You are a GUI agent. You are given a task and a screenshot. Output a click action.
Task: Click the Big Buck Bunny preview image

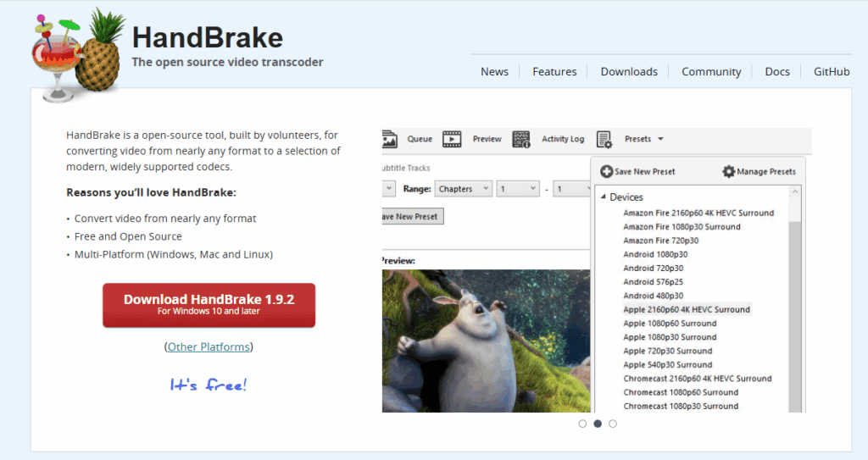pyautogui.click(x=486, y=341)
